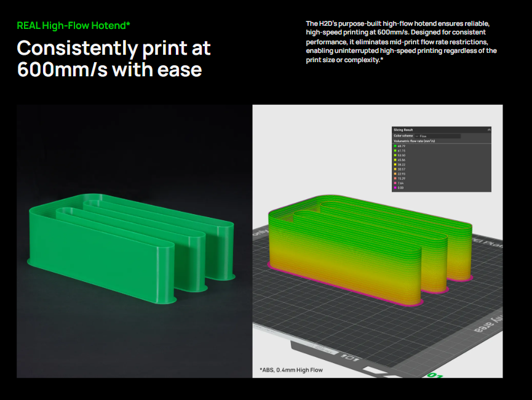Click the 'Color scheme' label
Image resolution: width=532 pixels, height=400 pixels.
(x=403, y=136)
